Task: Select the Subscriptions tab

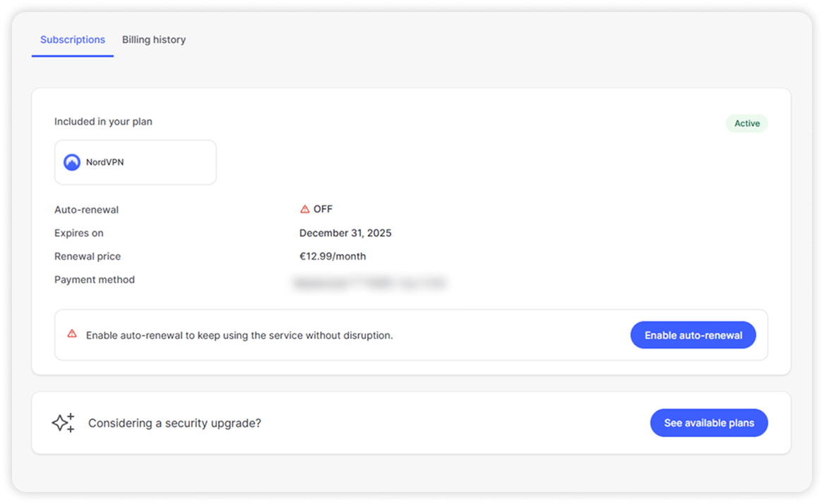Action: coord(73,40)
